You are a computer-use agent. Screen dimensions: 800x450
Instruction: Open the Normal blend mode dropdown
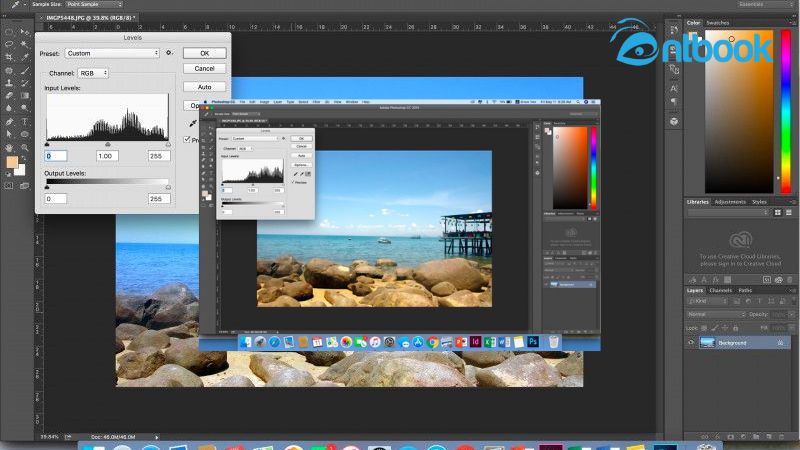(x=716, y=314)
